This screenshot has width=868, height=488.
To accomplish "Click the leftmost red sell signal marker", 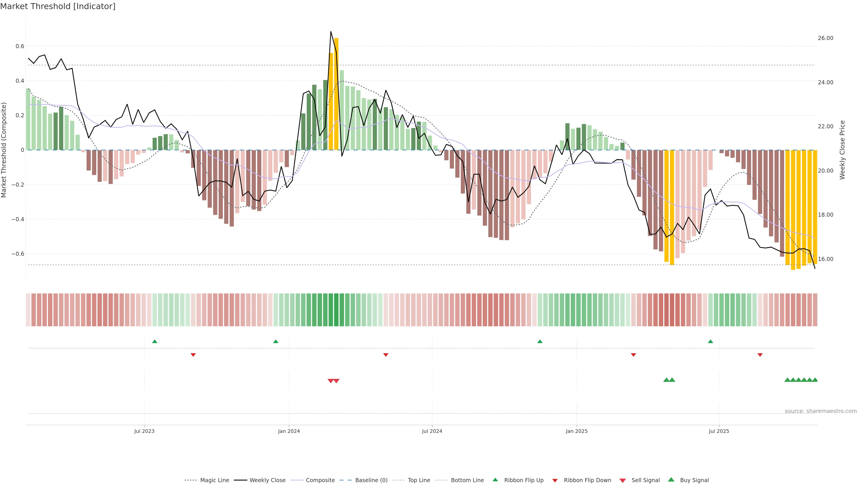I will click(330, 381).
